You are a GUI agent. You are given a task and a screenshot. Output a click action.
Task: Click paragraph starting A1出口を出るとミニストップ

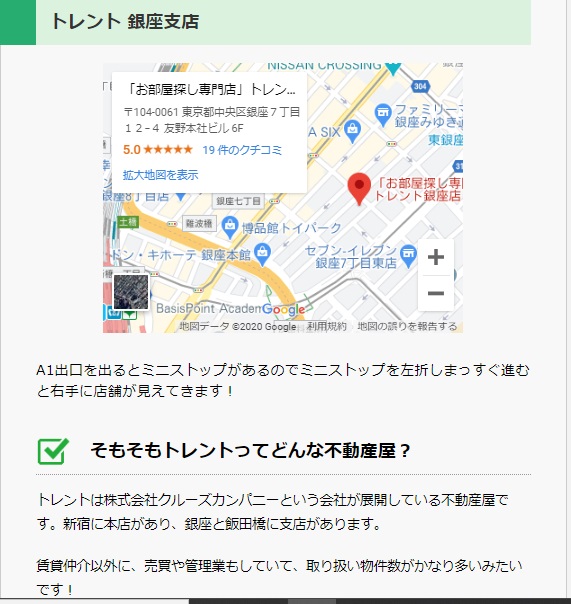pyautogui.click(x=283, y=381)
